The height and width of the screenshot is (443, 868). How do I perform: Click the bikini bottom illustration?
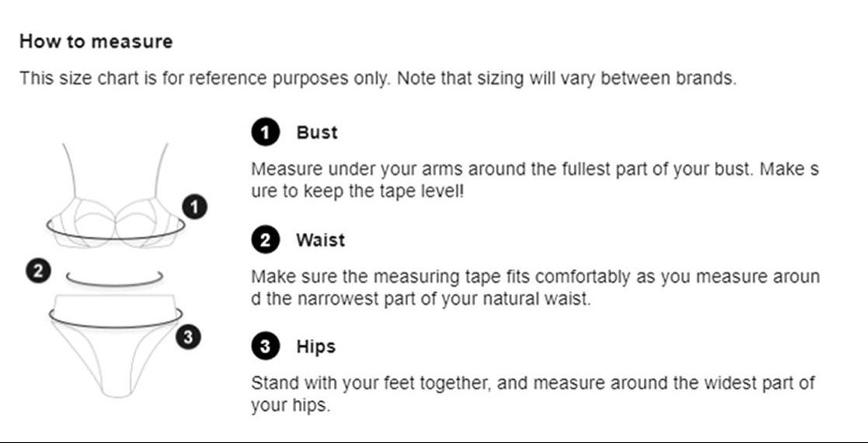point(115,350)
